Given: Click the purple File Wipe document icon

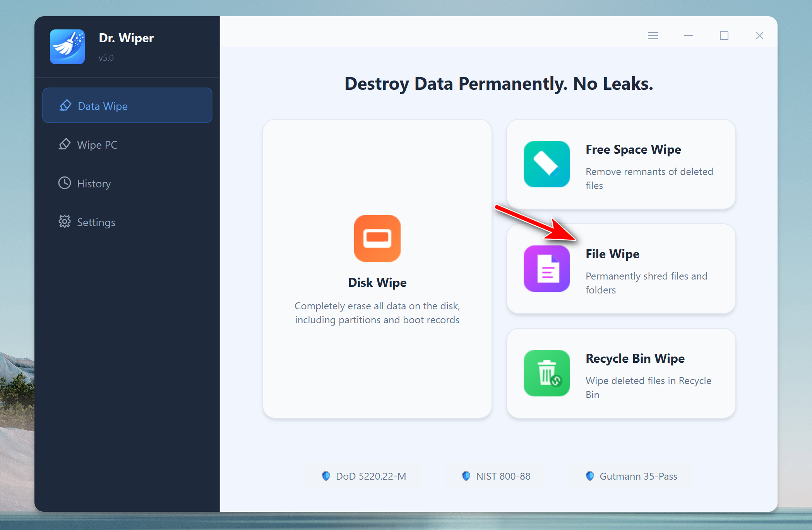Looking at the screenshot, I should point(547,269).
